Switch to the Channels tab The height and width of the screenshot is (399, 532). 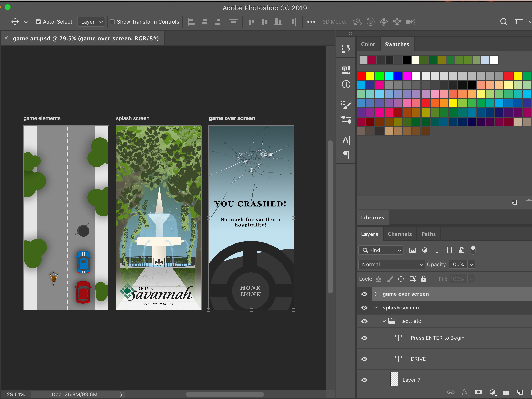[x=400, y=234]
